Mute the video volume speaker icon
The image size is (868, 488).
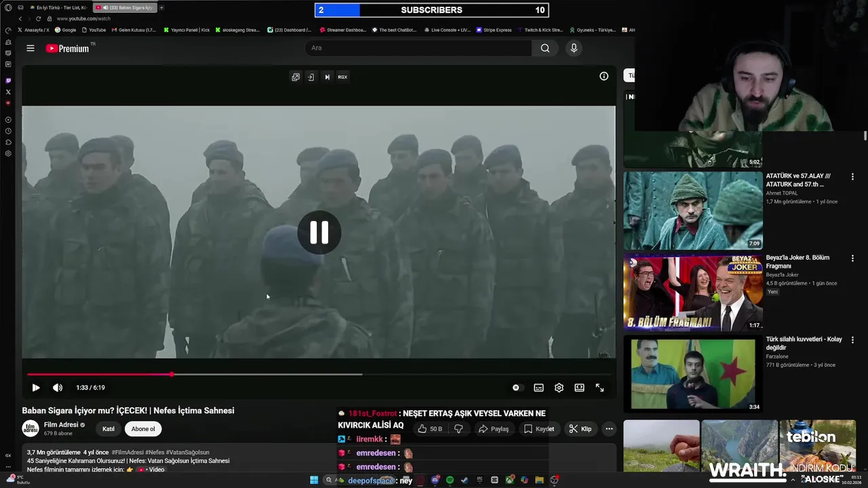point(58,388)
